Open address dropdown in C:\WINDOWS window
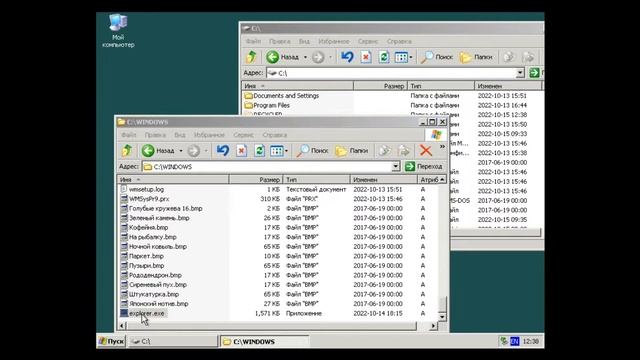Screen dimensions: 640x360 (x=396, y=167)
